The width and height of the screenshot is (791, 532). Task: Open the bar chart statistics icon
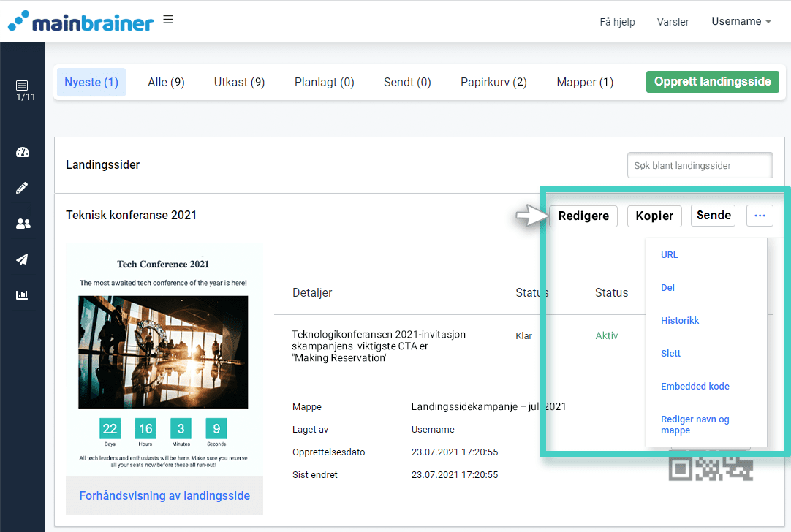point(22,295)
